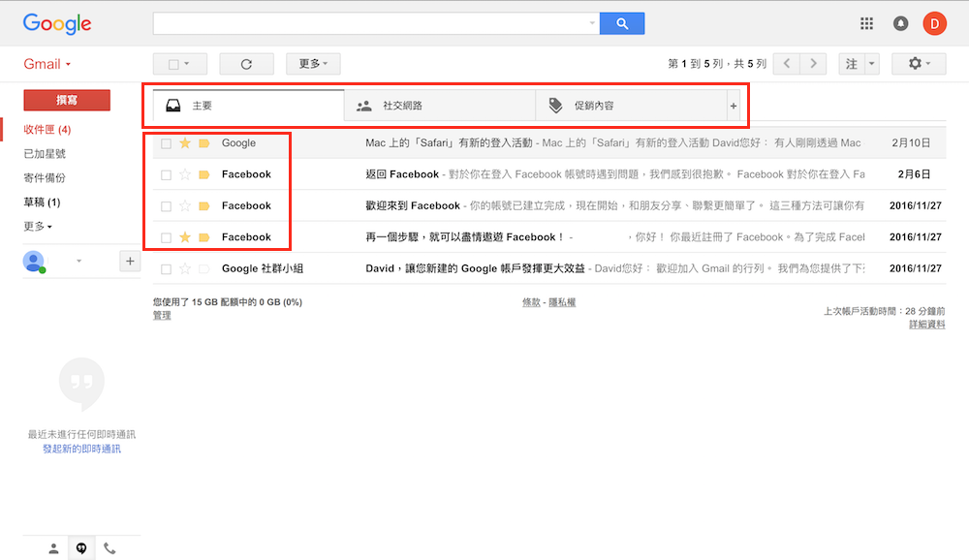
Task: Open the phone calls icon
Action: click(109, 548)
